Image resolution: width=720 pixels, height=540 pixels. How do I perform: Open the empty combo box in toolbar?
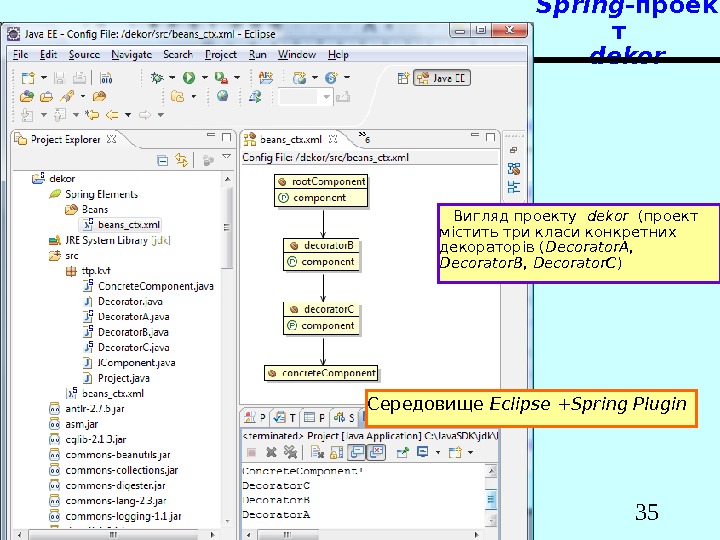click(x=305, y=97)
